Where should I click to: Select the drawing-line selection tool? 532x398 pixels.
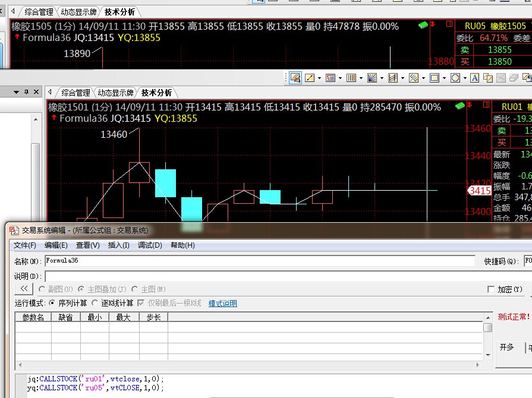[x=295, y=78]
